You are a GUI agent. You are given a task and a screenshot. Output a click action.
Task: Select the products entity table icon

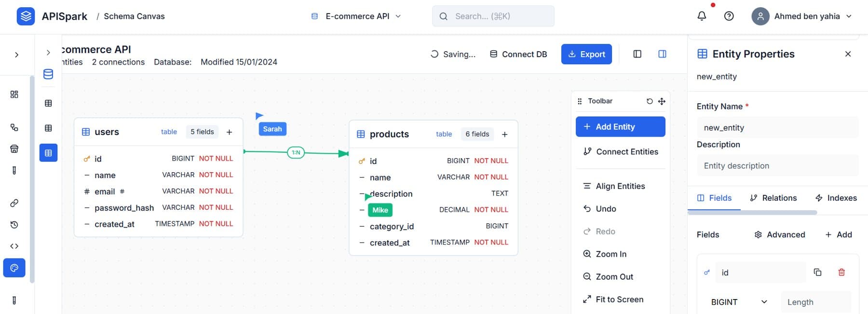pyautogui.click(x=361, y=134)
